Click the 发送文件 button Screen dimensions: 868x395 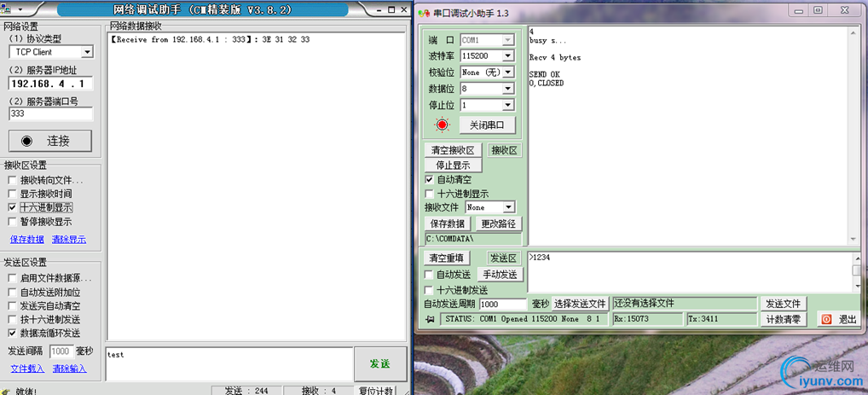point(784,304)
